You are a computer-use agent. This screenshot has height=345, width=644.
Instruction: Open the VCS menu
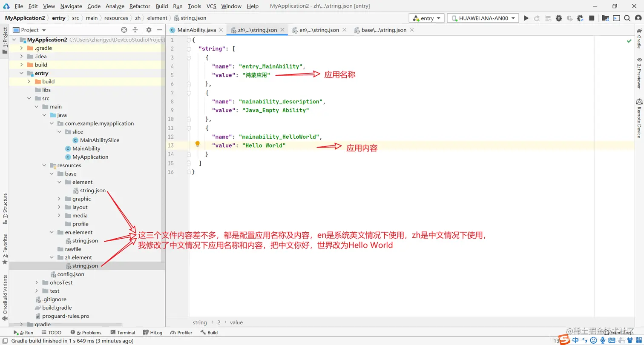click(x=211, y=6)
